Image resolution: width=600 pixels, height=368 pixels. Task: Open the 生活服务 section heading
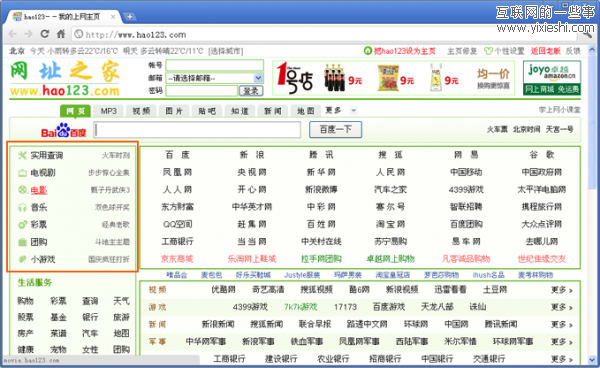coord(34,283)
